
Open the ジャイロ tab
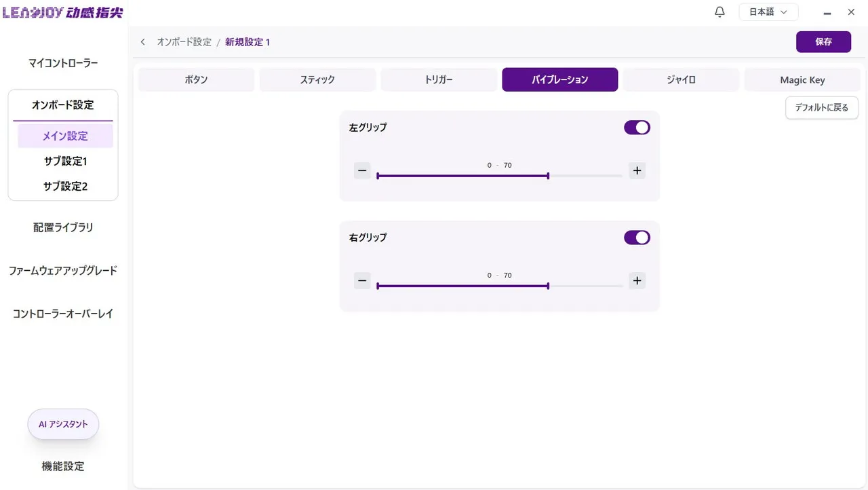point(681,79)
